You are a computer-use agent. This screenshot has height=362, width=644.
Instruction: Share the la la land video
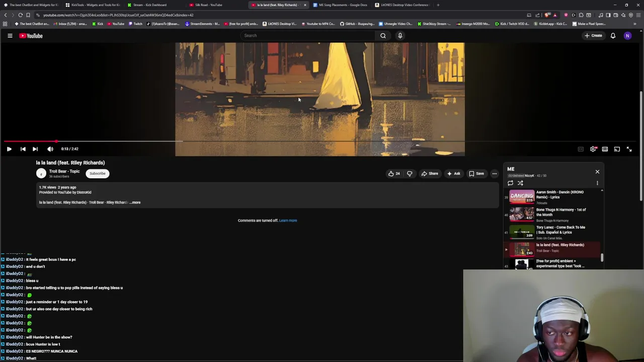pos(430,173)
